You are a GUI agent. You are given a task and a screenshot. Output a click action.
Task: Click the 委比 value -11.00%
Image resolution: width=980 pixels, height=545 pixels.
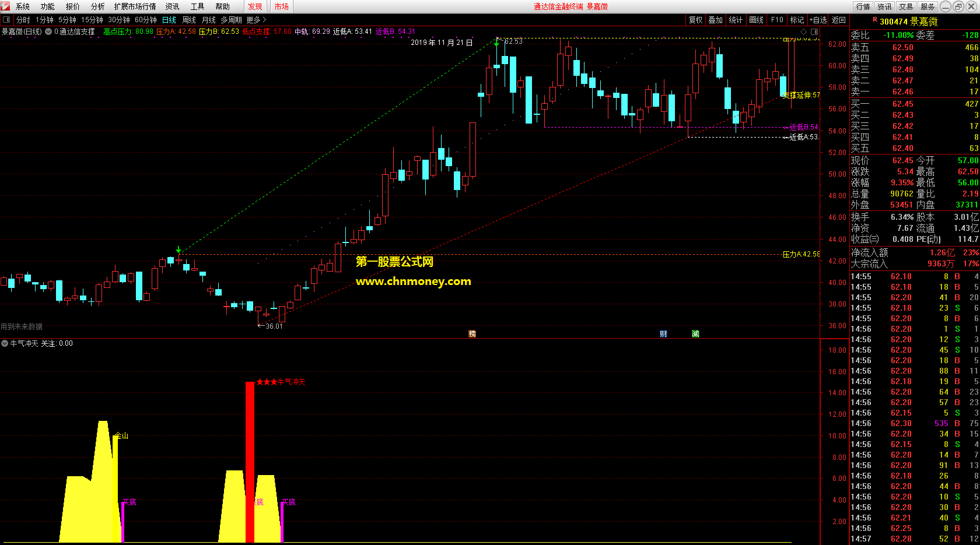click(898, 35)
